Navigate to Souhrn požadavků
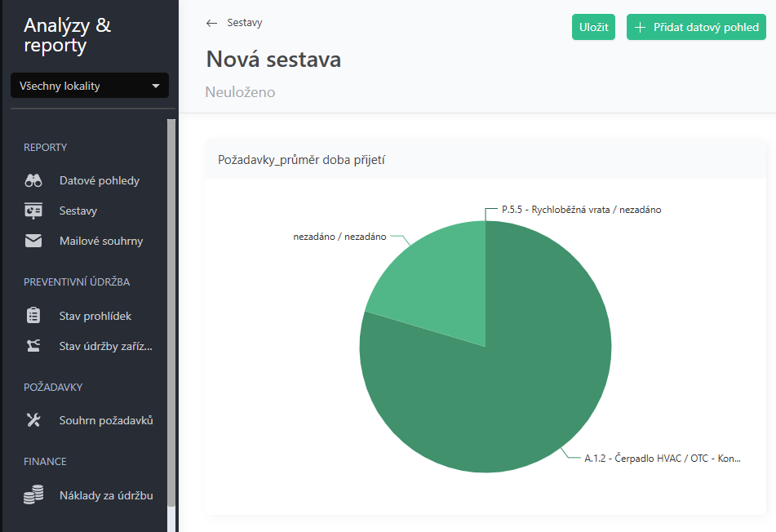 coord(106,420)
